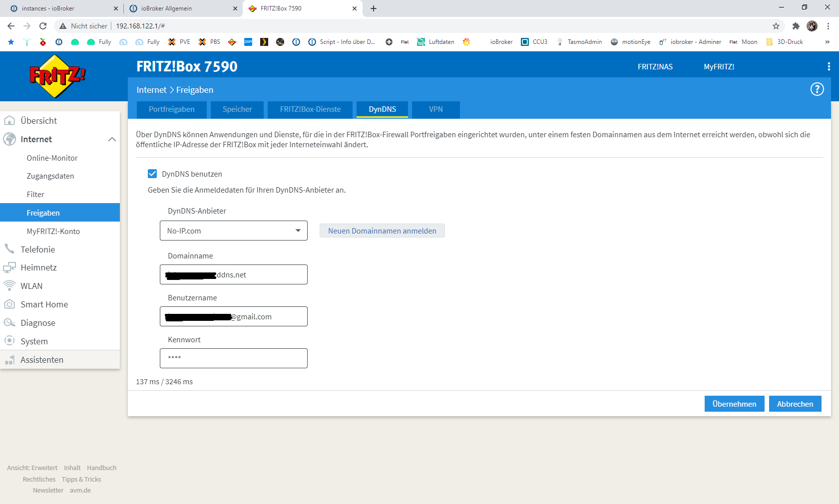Screen dimensions: 839x504
Task: Reload the page
Action: (43, 26)
